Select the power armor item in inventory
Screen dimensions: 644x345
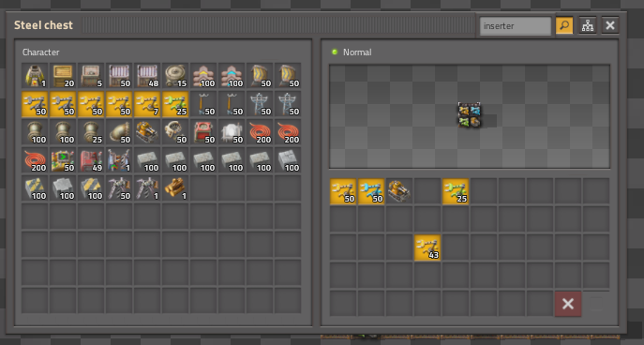pos(35,76)
